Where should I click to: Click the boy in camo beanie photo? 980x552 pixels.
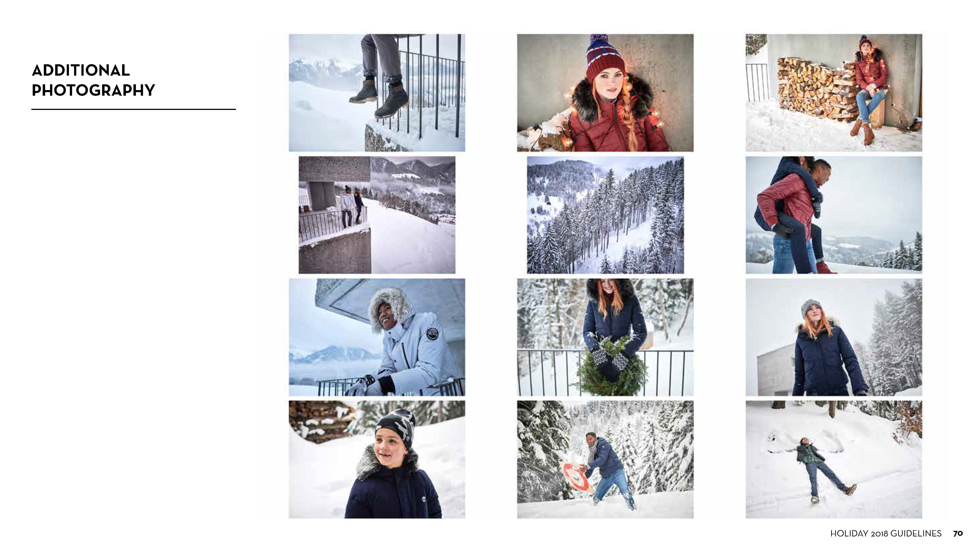click(377, 460)
